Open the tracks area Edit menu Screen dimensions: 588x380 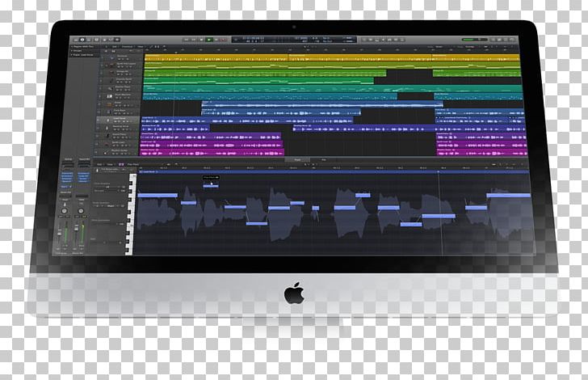coord(114,47)
